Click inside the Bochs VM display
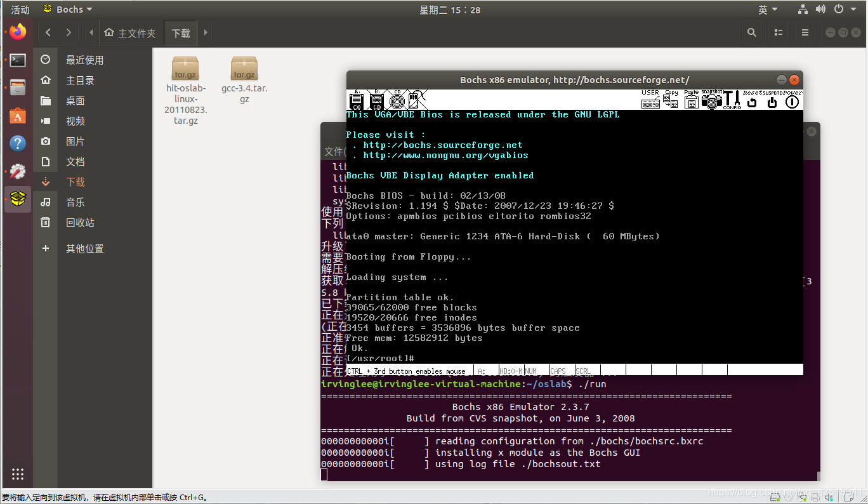This screenshot has width=868, height=504. pyautogui.click(x=574, y=237)
